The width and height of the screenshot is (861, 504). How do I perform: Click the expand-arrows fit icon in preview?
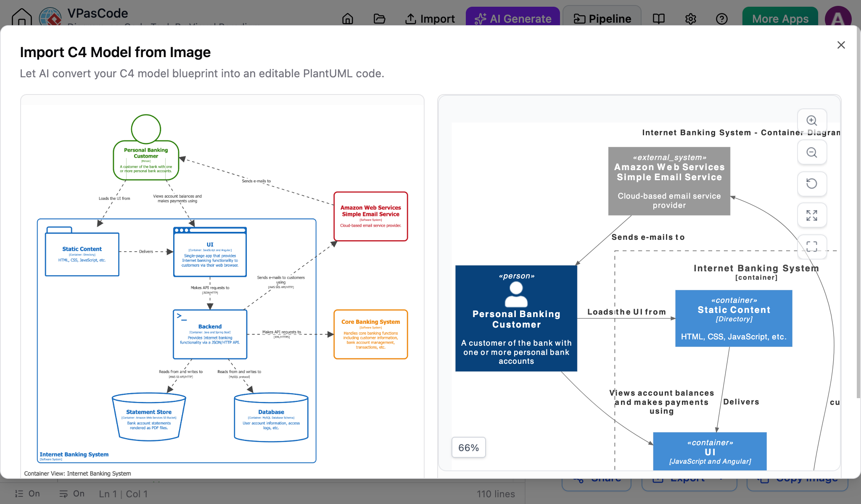tap(812, 215)
